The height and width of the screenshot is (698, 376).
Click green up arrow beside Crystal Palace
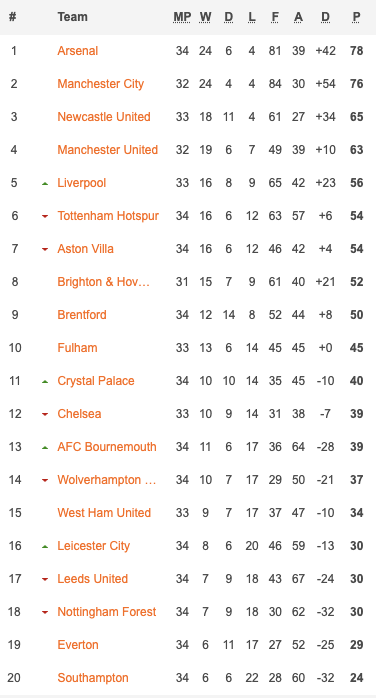(x=44, y=381)
